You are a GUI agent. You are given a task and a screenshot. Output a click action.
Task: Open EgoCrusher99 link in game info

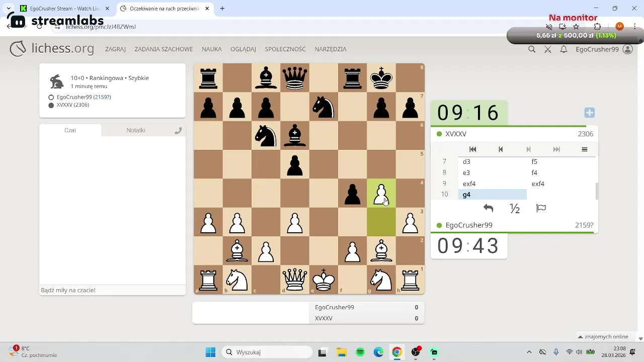coord(84,97)
